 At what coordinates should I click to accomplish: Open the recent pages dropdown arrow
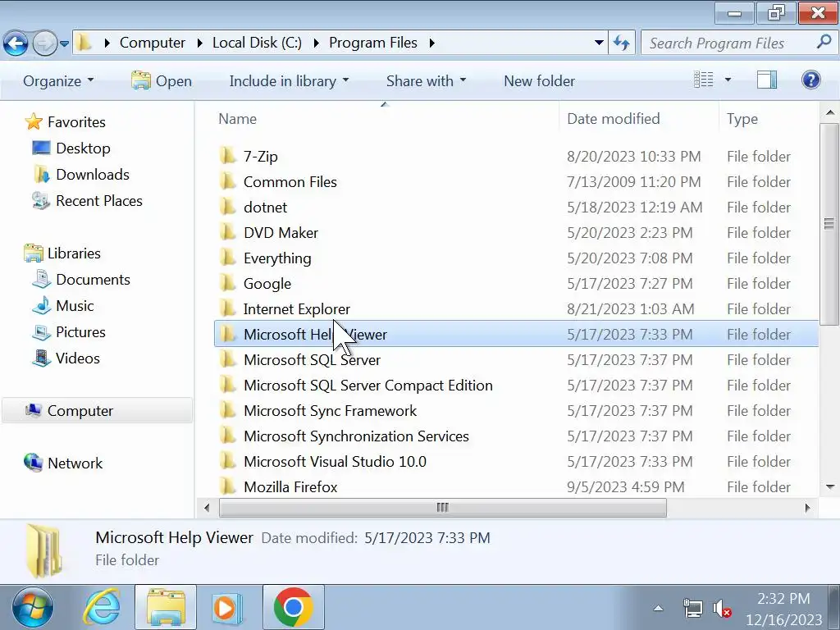tap(64, 43)
